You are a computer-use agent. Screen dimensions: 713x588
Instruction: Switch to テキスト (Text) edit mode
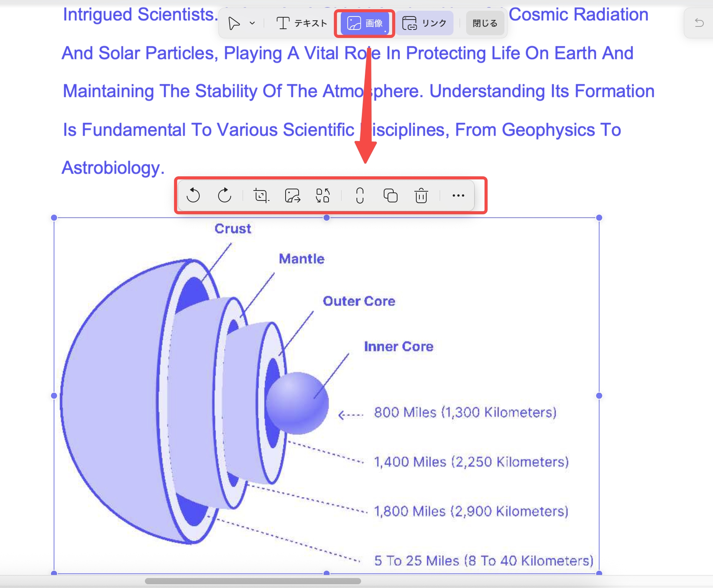point(302,23)
